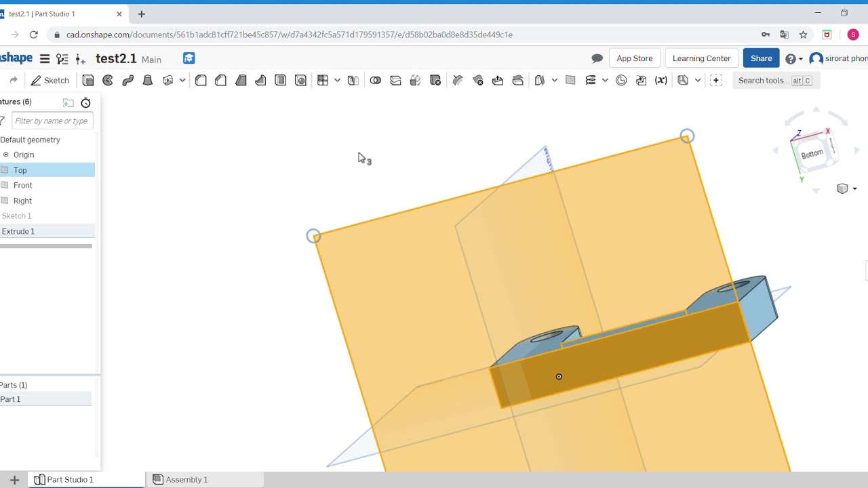Select the Loft tool

coord(148,81)
